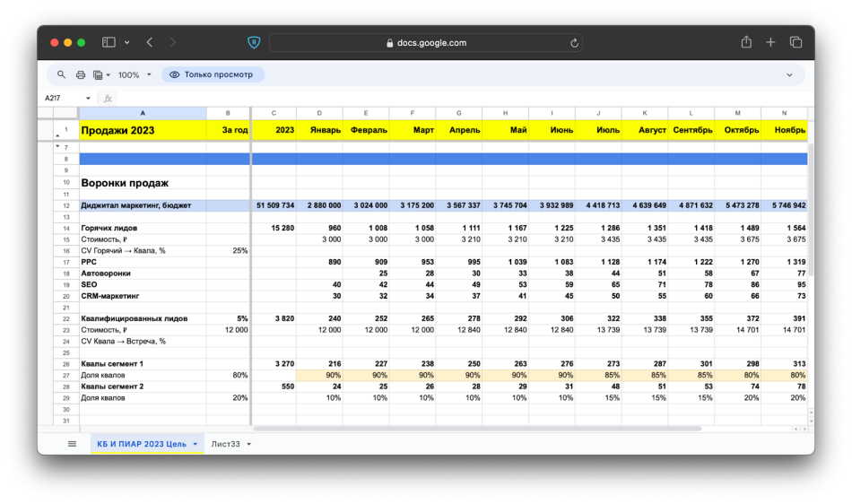Go forward with the Safari forward arrow
Image resolution: width=852 pixels, height=504 pixels.
click(x=173, y=42)
